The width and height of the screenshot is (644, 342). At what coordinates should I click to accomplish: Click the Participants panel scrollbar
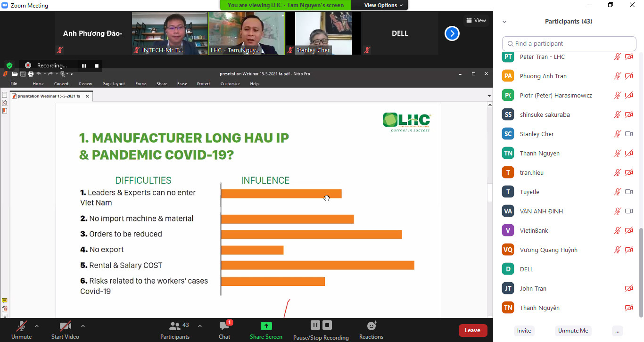click(x=641, y=272)
